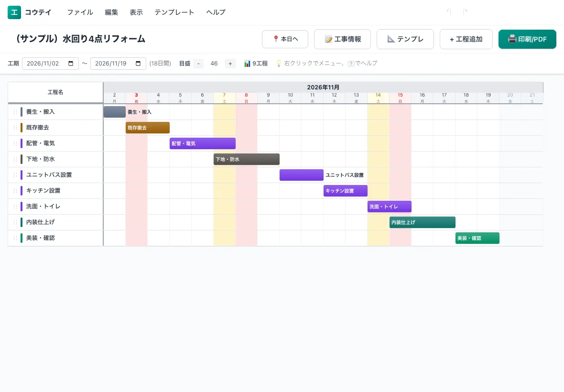Increase scale with the plus button
This screenshot has height=392, width=564.
point(230,64)
